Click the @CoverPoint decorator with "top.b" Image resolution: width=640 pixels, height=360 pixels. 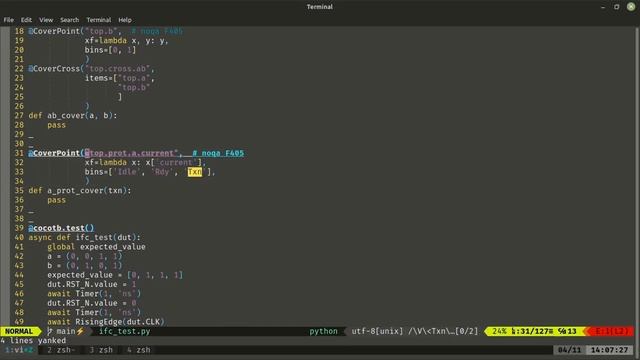click(75, 31)
